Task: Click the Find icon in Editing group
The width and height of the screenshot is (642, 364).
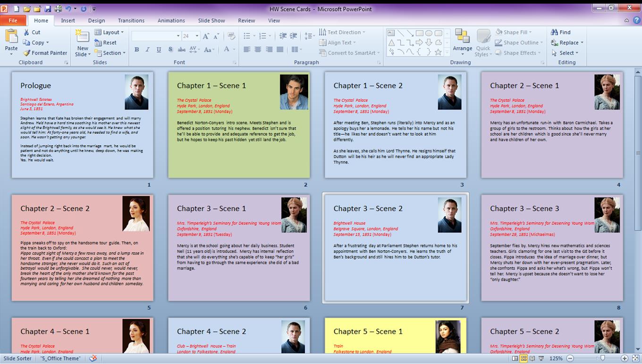Action: (555, 32)
